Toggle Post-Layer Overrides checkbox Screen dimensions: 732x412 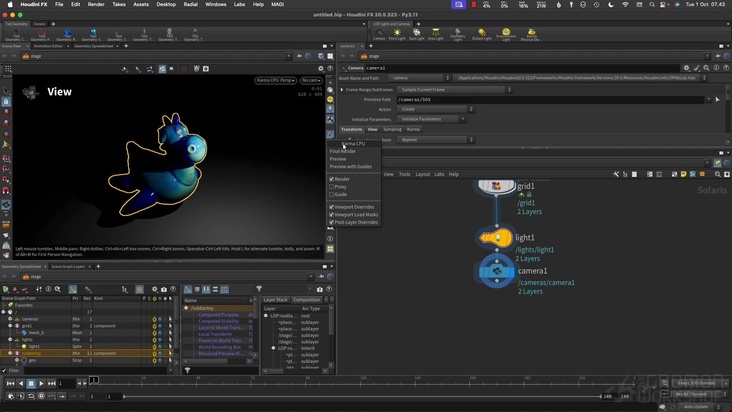(x=331, y=223)
